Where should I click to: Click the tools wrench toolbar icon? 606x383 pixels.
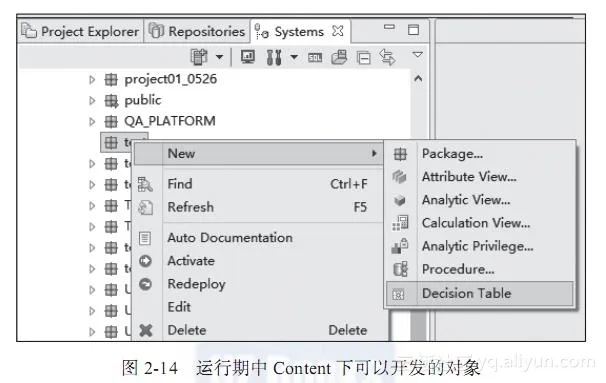tap(274, 58)
